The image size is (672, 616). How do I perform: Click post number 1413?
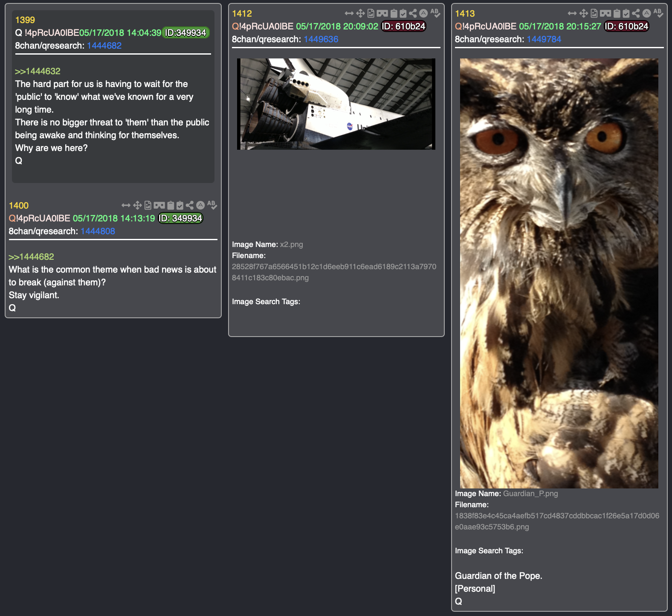pyautogui.click(x=465, y=14)
